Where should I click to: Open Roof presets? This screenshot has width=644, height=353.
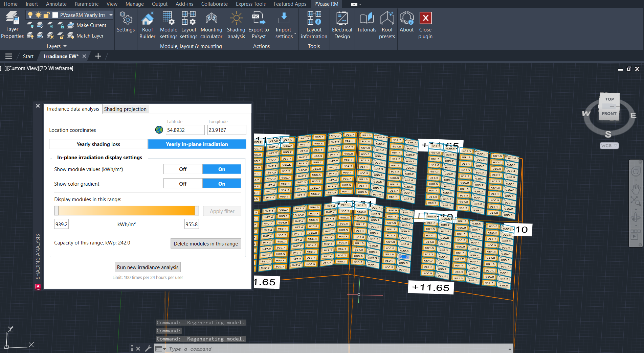(x=387, y=25)
